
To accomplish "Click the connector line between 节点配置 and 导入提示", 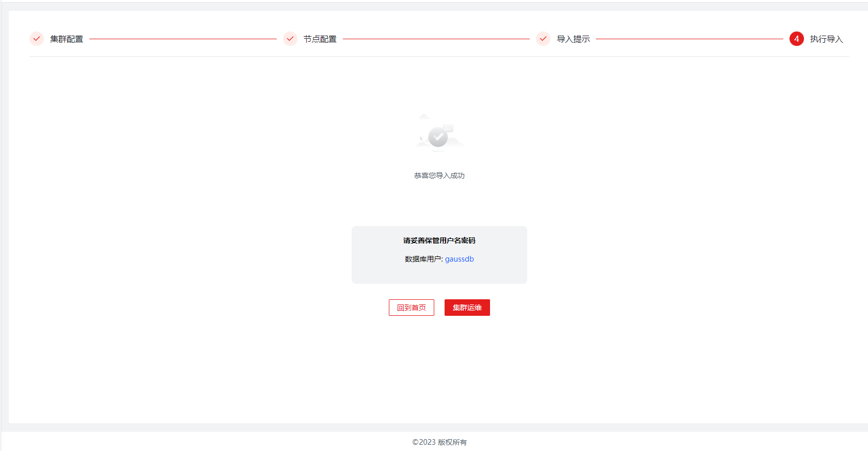I will tap(436, 39).
